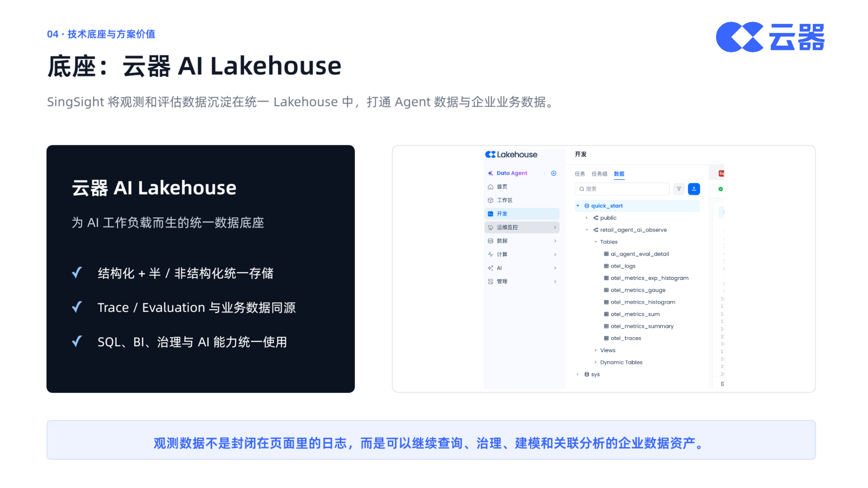Click the plus icon next to Data Agent
This screenshot has width=868, height=488.
pos(554,173)
